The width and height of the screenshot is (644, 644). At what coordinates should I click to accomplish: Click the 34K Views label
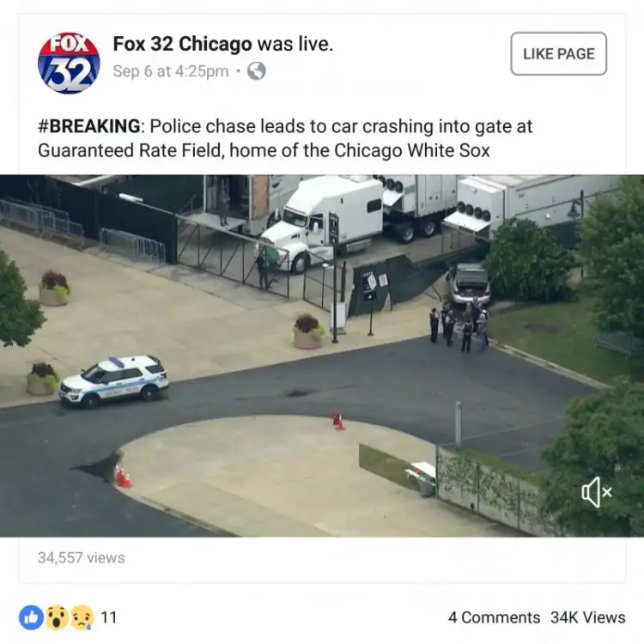click(x=587, y=617)
